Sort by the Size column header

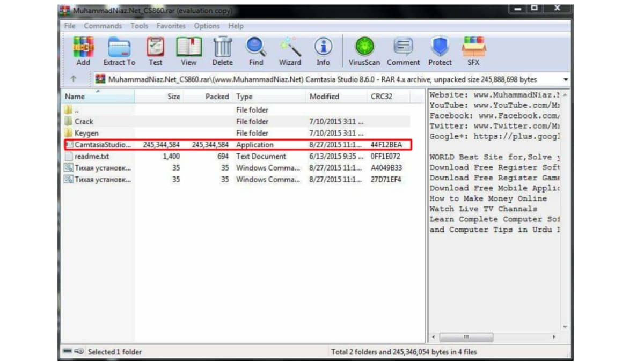click(159, 97)
